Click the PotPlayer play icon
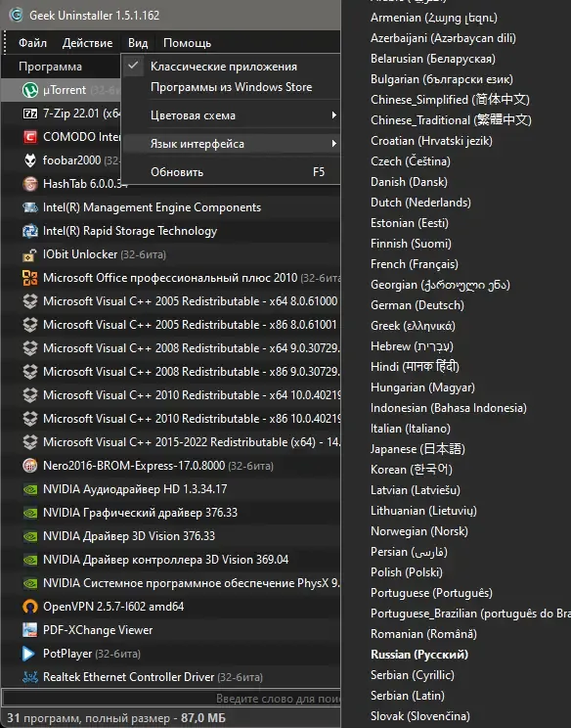This screenshot has width=571, height=728. click(x=28, y=654)
